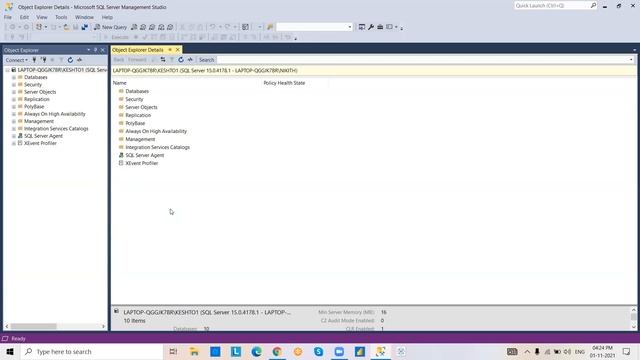Image resolution: width=640 pixels, height=360 pixels.
Task: Click the Connect Object Explorer plug icon
Action: (x=34, y=60)
